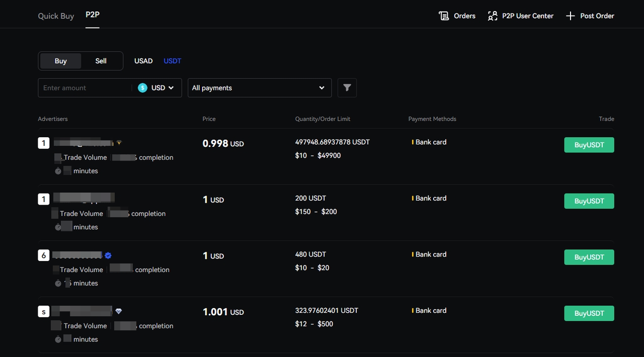The width and height of the screenshot is (644, 357).
Task: Open the Orders list icon
Action: pyautogui.click(x=444, y=16)
